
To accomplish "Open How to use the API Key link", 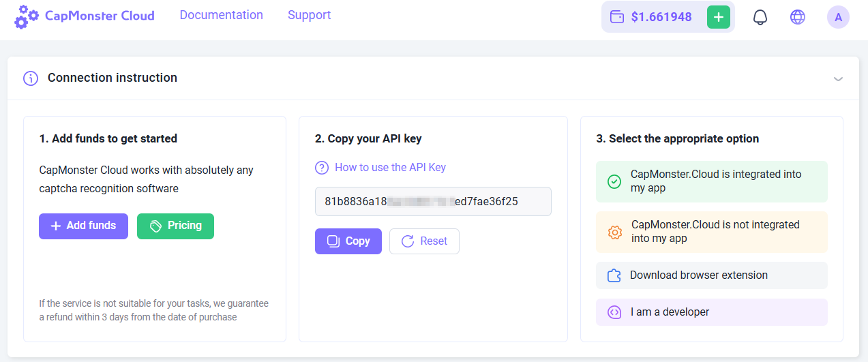I will 390,168.
